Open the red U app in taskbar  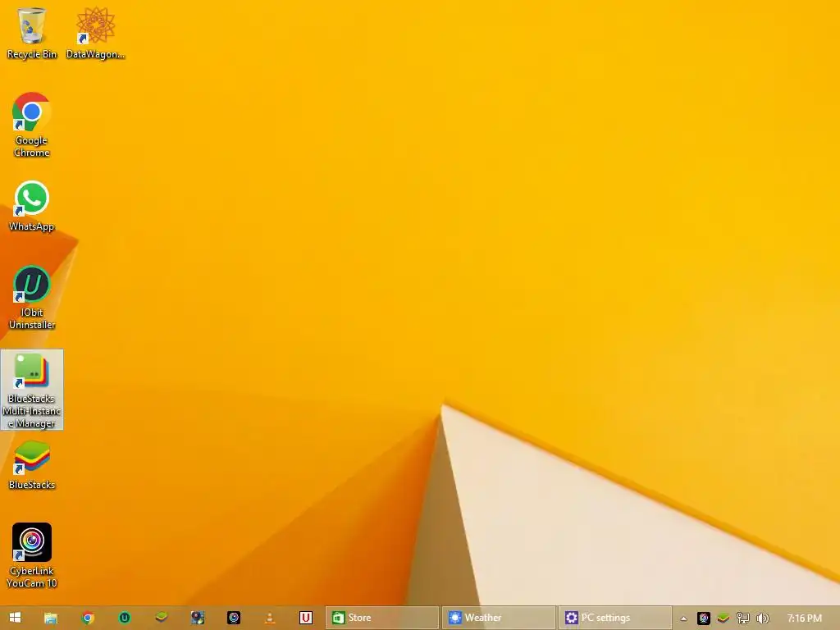(x=306, y=618)
